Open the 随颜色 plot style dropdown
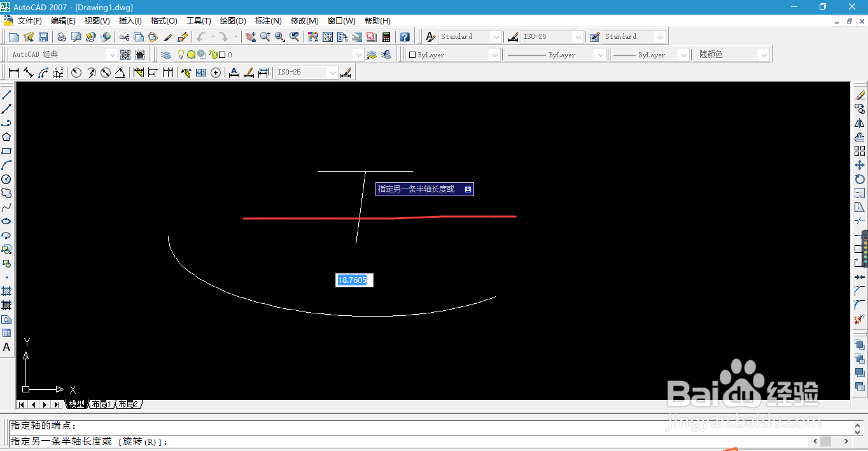This screenshot has height=451, width=868. pyautogui.click(x=764, y=55)
